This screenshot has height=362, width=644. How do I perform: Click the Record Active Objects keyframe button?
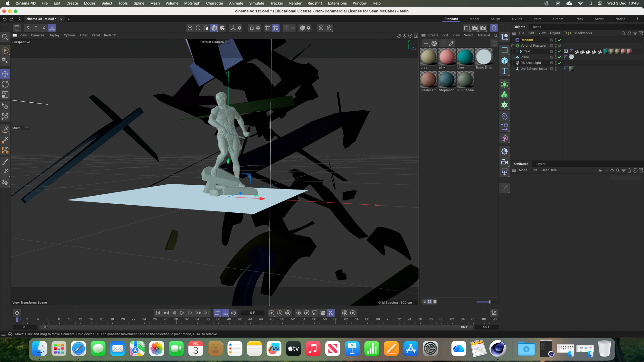(x=271, y=313)
